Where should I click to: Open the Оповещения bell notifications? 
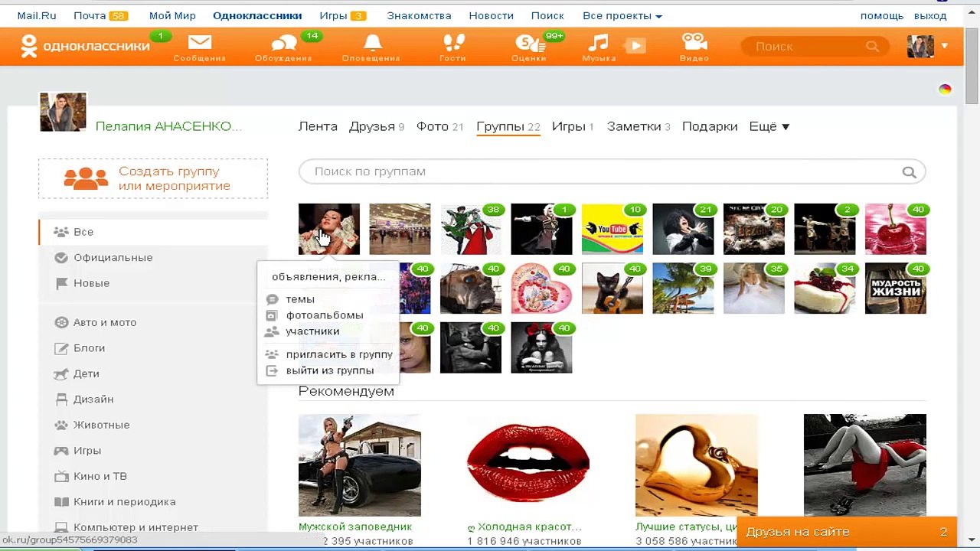[x=371, y=47]
